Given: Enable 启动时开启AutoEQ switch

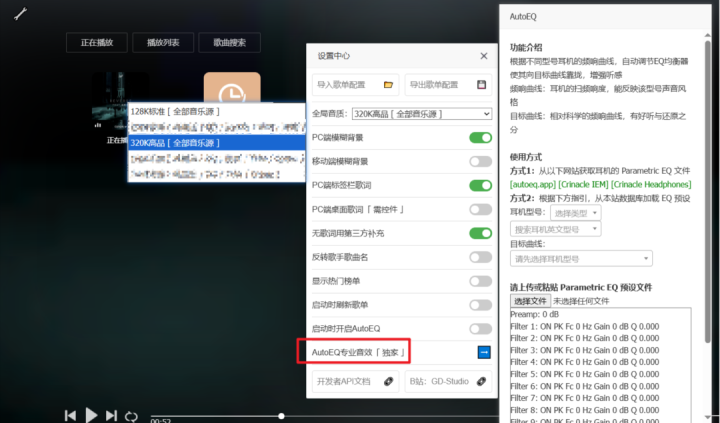Looking at the screenshot, I should pos(480,329).
